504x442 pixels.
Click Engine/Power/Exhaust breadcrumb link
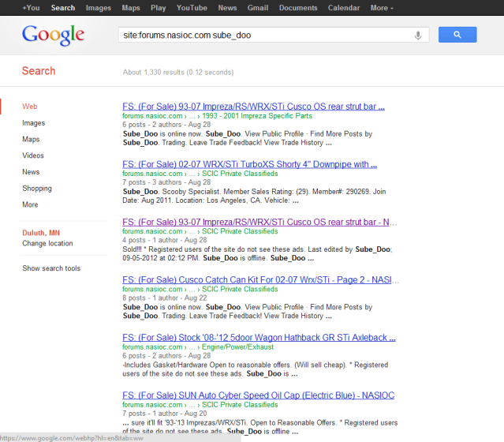237,347
